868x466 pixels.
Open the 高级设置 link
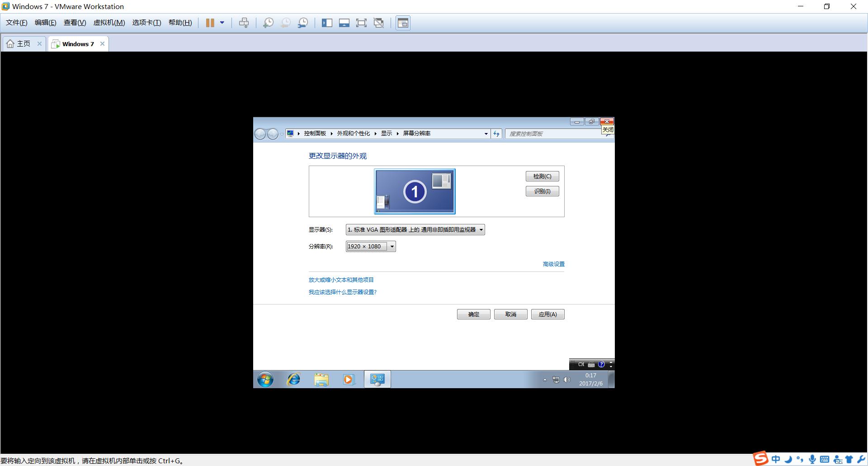click(x=553, y=264)
